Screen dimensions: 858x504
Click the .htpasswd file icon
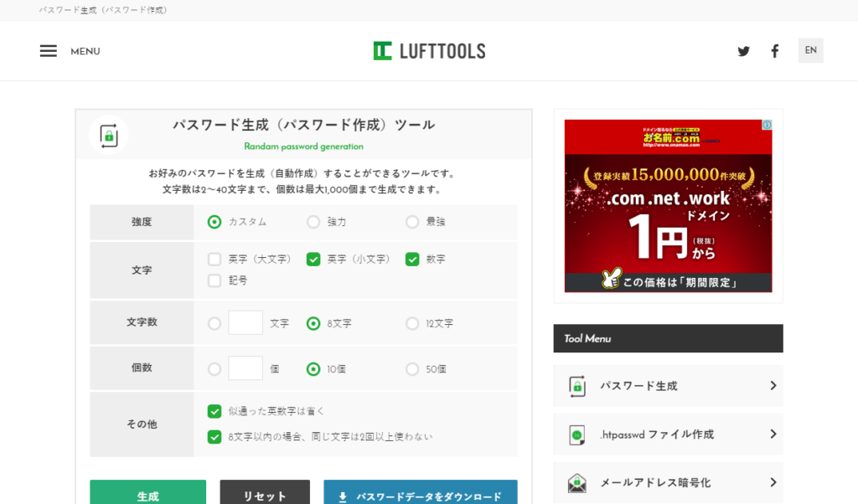coord(576,435)
